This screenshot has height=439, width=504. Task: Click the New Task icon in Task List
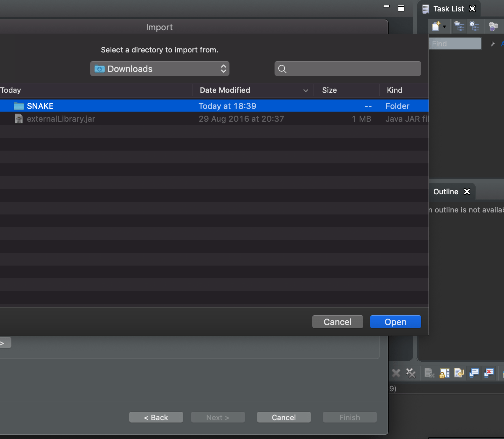pos(436,26)
